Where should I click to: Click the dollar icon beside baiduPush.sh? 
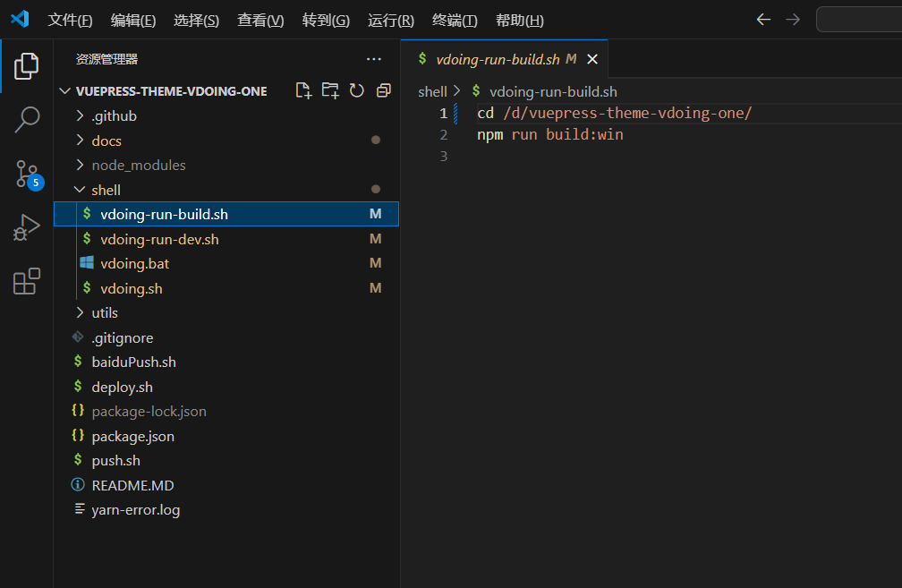(78, 361)
